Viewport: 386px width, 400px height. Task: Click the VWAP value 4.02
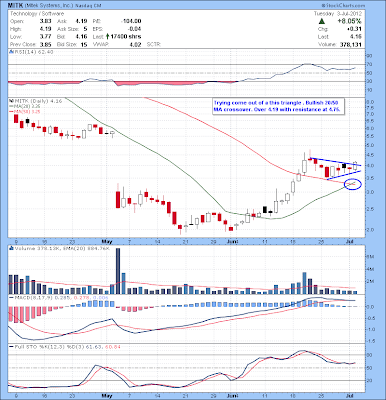pos(136,44)
